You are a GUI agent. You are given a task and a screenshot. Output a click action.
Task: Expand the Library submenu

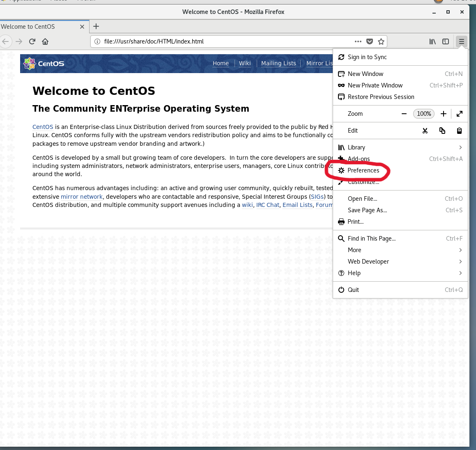click(400, 147)
